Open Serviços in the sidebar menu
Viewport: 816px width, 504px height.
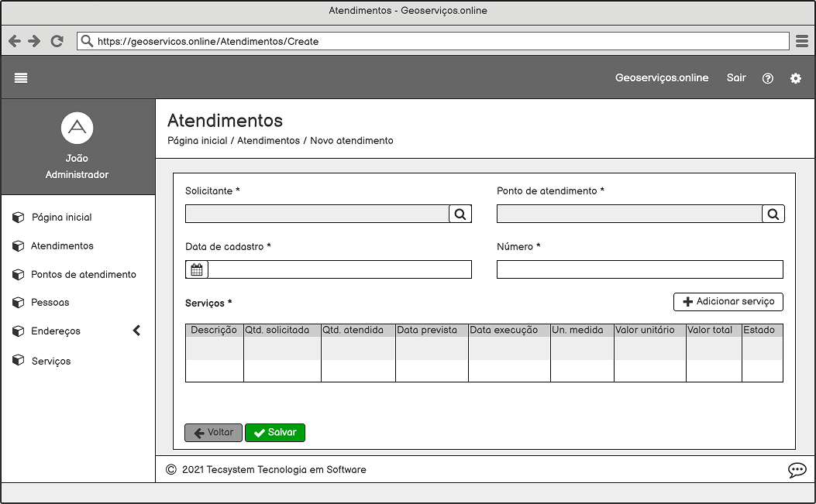(x=50, y=362)
